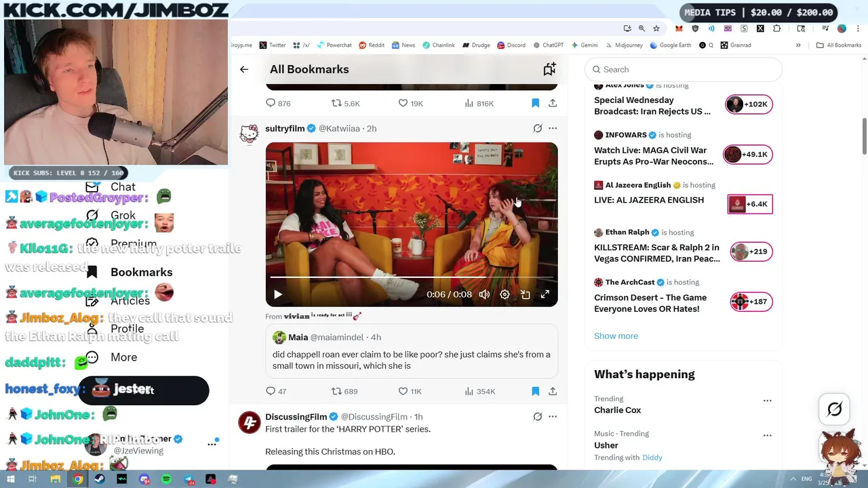Screen dimensions: 868x488
Task: Open options for Charlie Cox trend
Action: pos(767,401)
